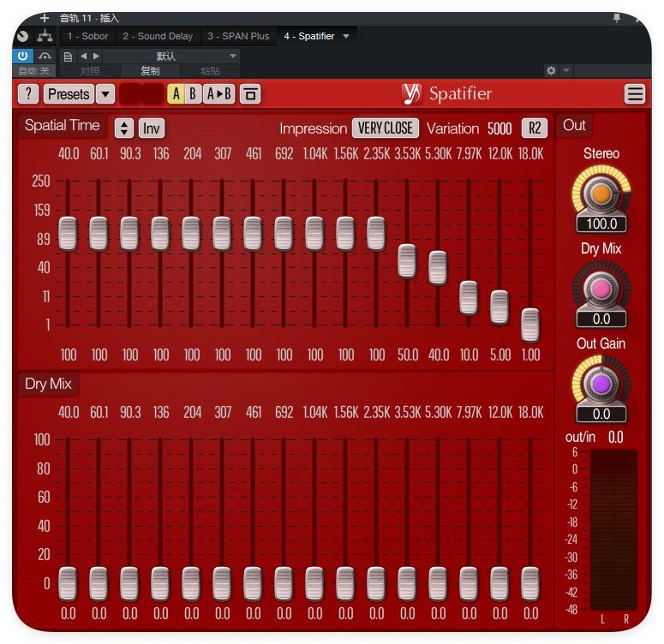Open the routing diagram icon
This screenshot has height=644, width=664.
(x=45, y=36)
